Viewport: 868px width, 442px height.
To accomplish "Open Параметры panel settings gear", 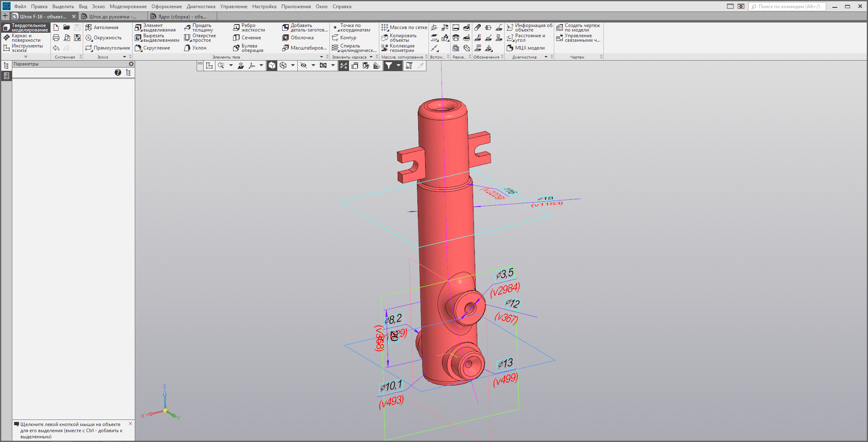I will (x=131, y=64).
